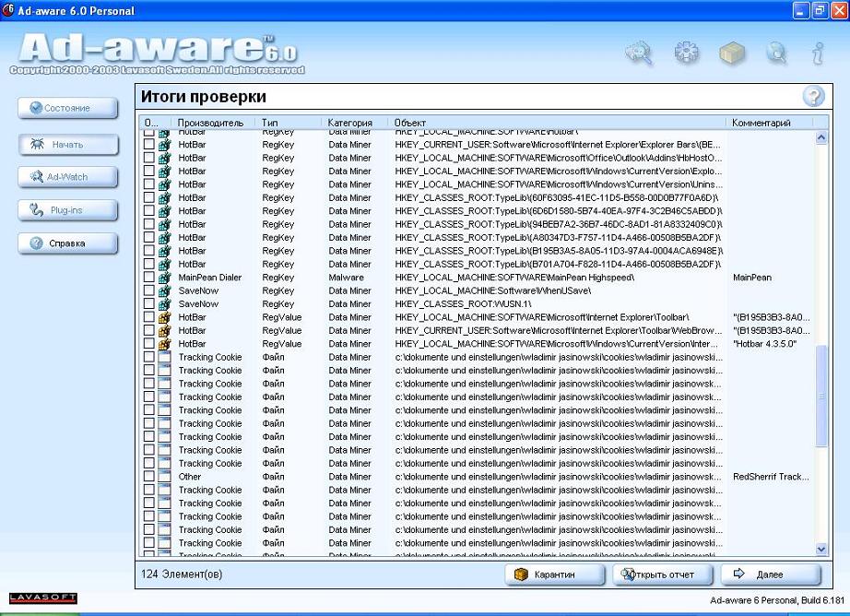Click the magnifier-over-bug icon in the top toolbar
The width and height of the screenshot is (850, 616).
tap(639, 53)
